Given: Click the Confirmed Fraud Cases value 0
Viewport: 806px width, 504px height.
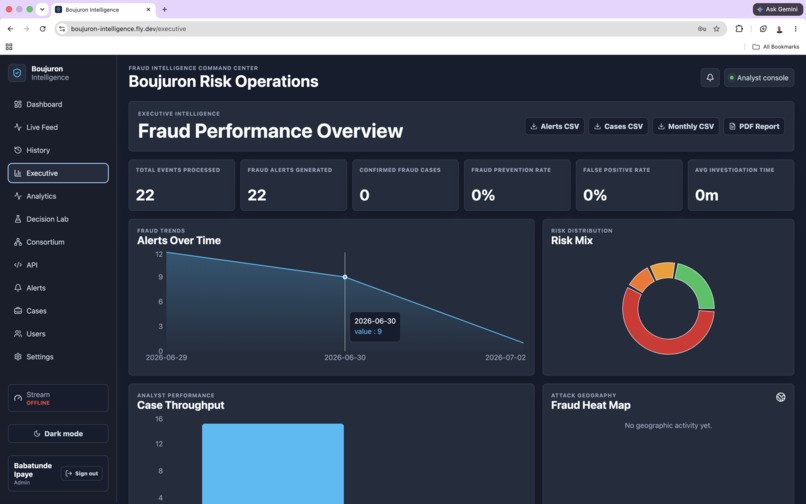Looking at the screenshot, I should [364, 195].
